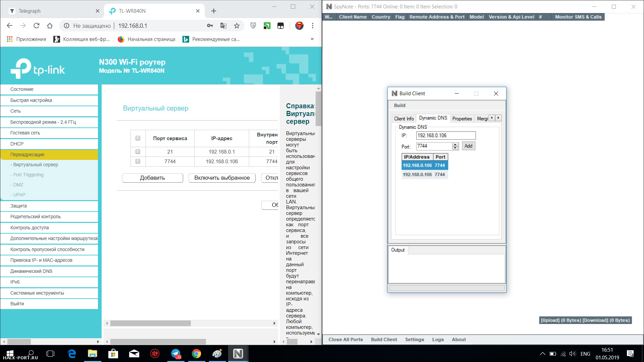Click the Port number field

tap(434, 146)
